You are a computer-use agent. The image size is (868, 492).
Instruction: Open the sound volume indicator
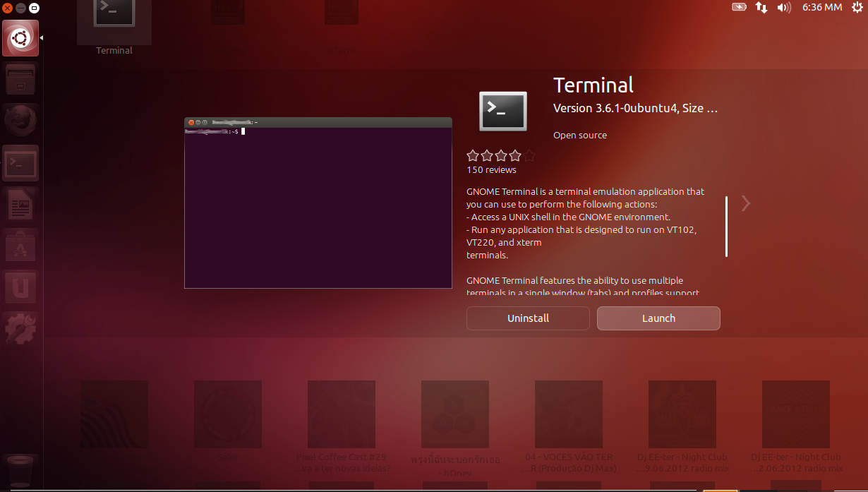pos(784,7)
